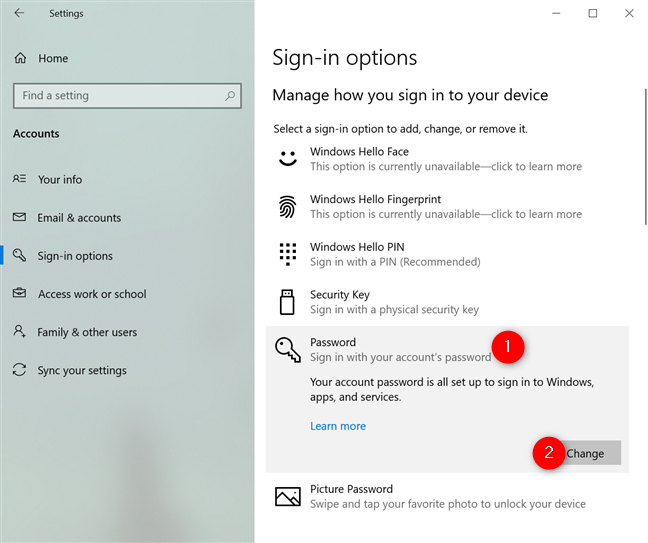
Task: Click the Home house icon
Action: click(x=20, y=58)
